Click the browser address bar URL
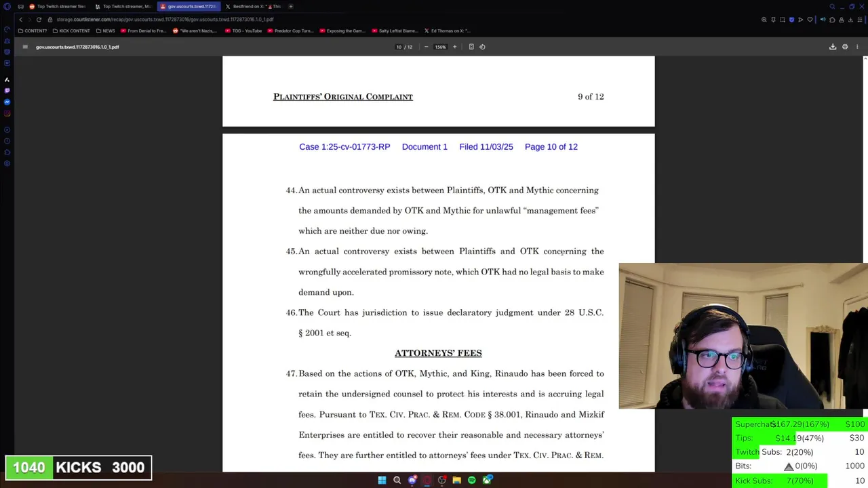This screenshot has width=868, height=488. [x=165, y=20]
